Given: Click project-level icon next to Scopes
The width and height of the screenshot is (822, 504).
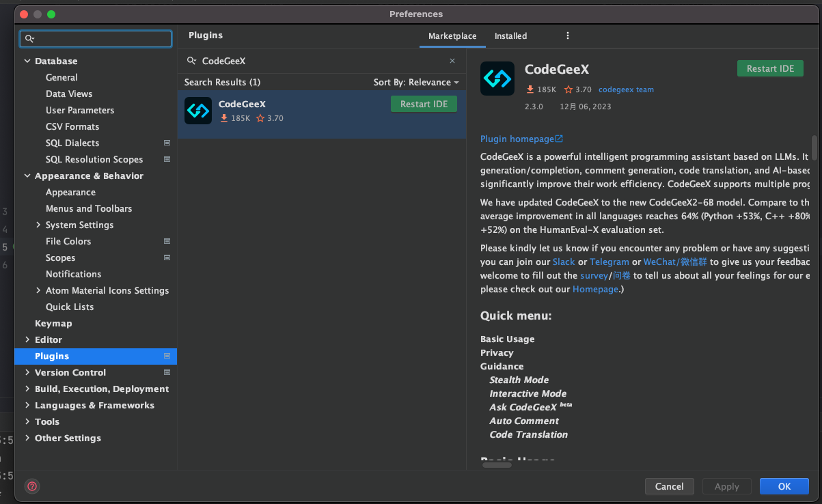Looking at the screenshot, I should (x=167, y=257).
